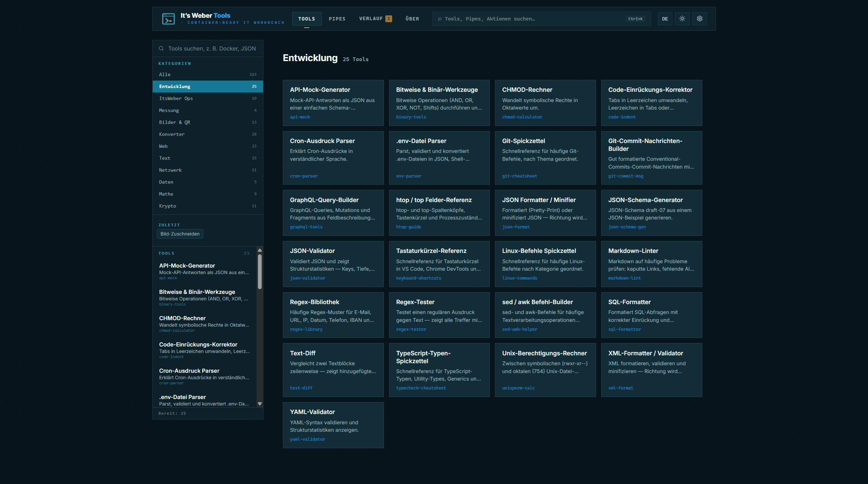Toggle the light/dark theme sun icon
This screenshot has height=484, width=868.
point(682,19)
